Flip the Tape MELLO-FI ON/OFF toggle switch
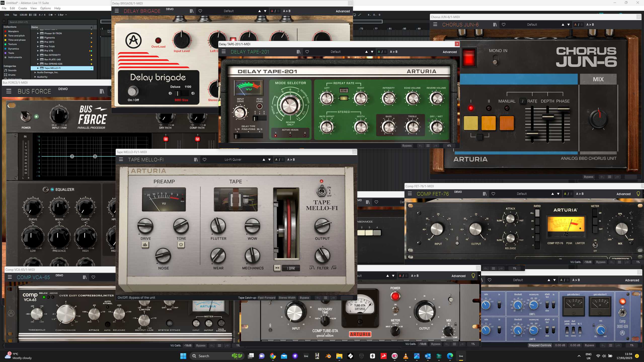 tap(321, 191)
